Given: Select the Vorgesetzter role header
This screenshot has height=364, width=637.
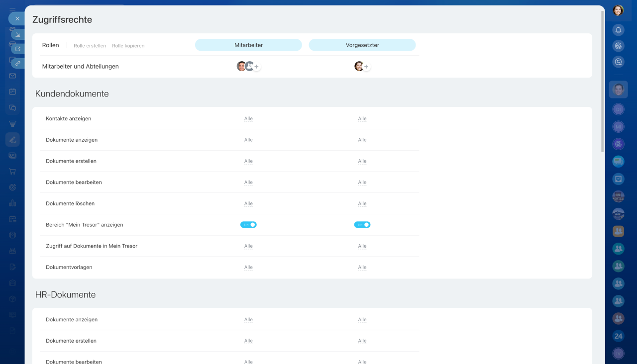Looking at the screenshot, I should pyautogui.click(x=362, y=45).
